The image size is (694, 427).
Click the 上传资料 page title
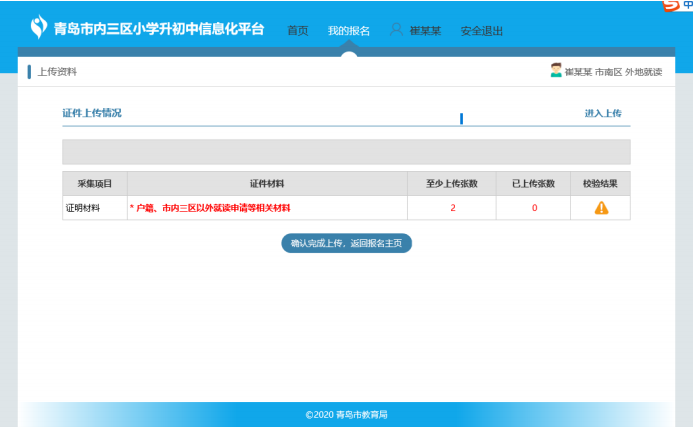pos(57,72)
